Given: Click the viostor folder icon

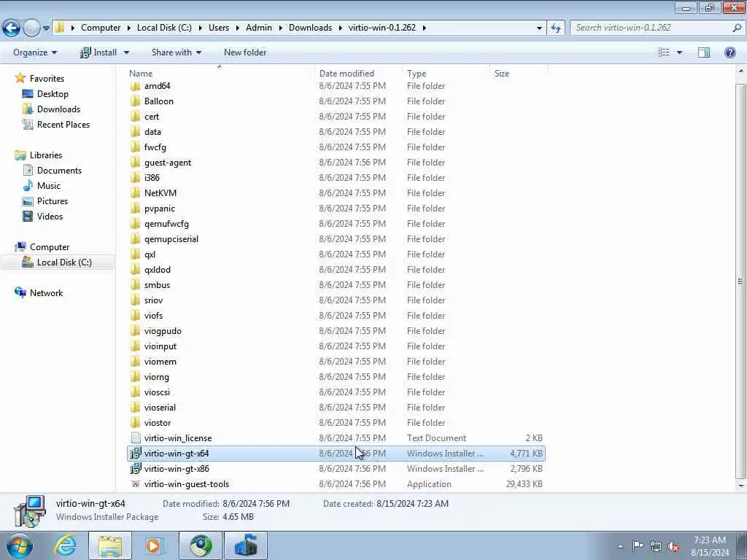Looking at the screenshot, I should [x=135, y=423].
